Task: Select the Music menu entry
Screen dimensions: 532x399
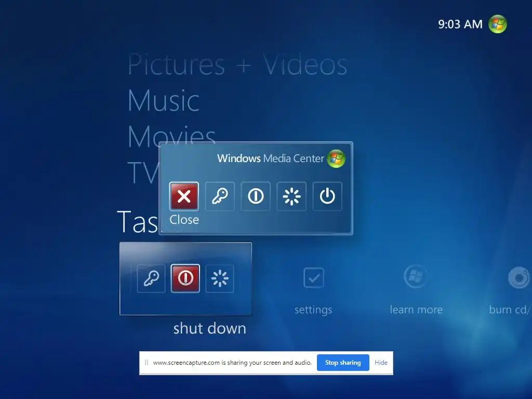Action: click(x=164, y=100)
